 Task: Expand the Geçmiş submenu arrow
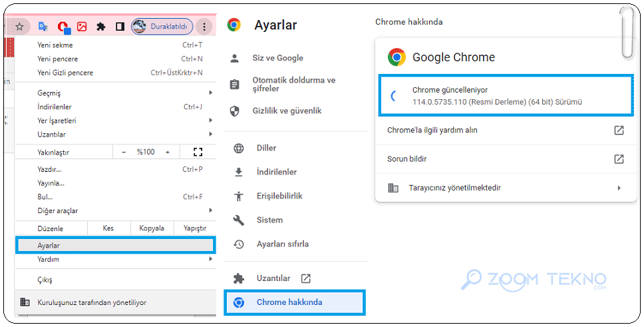point(211,93)
